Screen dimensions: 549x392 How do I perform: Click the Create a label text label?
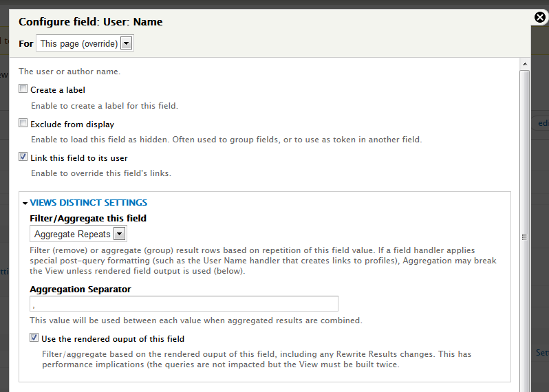[x=58, y=90]
